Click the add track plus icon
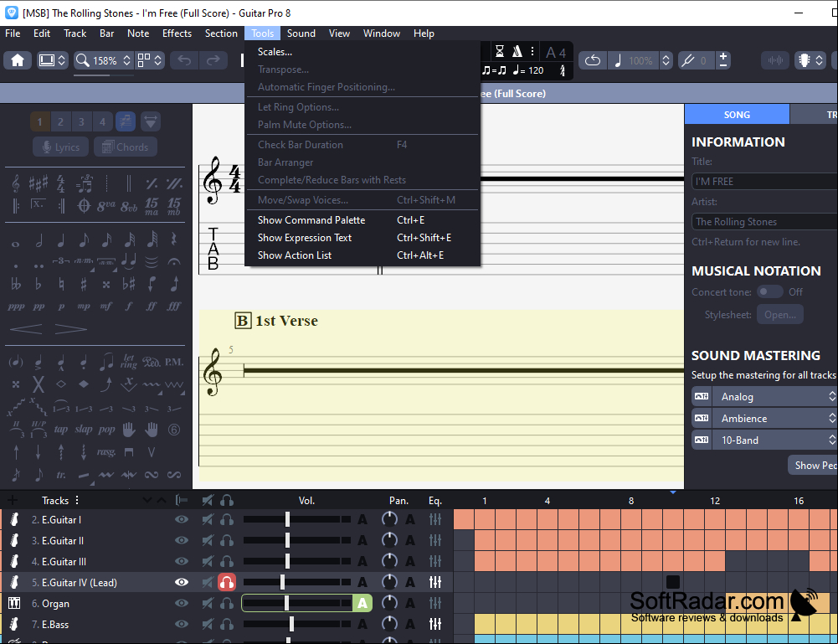Image resolution: width=838 pixels, height=644 pixels. [x=13, y=500]
